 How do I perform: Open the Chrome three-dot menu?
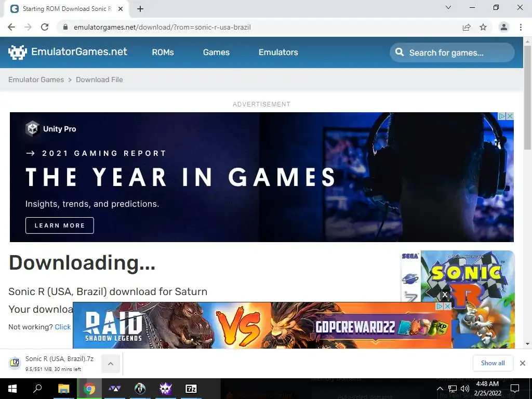(521, 27)
